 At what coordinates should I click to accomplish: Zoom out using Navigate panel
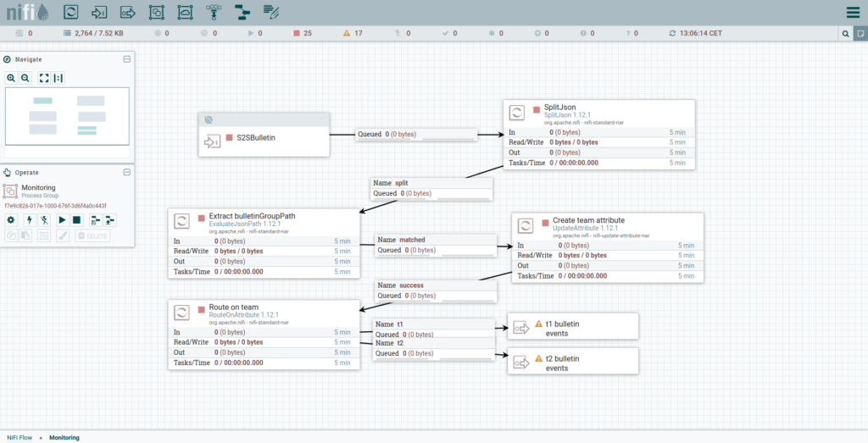(x=25, y=78)
